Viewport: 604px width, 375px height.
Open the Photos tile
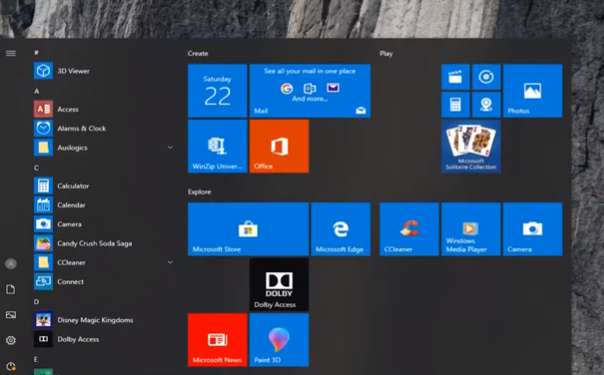(x=533, y=90)
